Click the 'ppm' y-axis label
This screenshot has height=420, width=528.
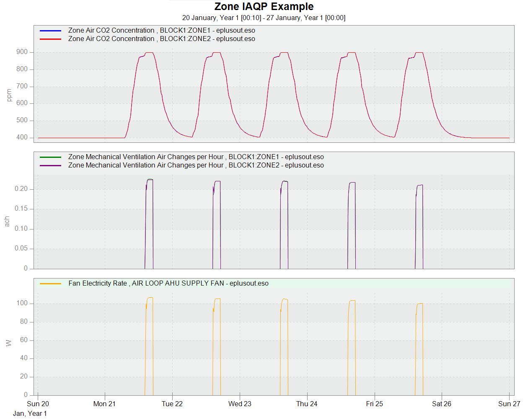click(9, 95)
